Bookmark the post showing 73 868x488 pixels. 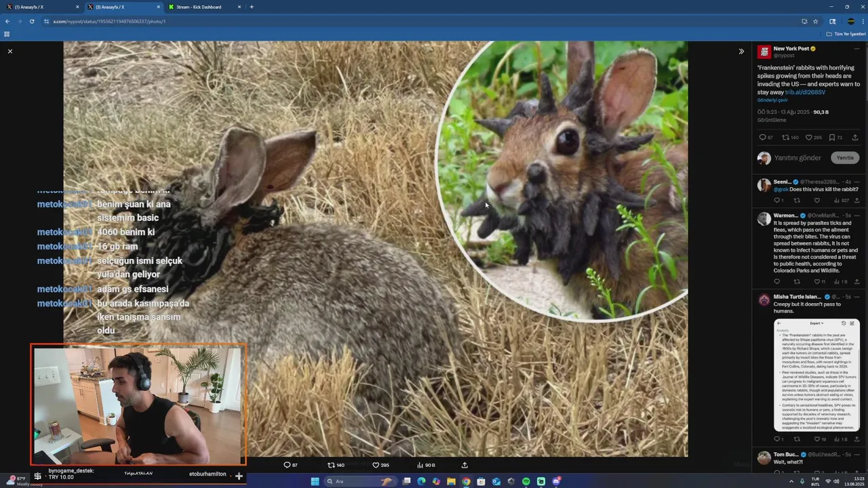pos(835,138)
